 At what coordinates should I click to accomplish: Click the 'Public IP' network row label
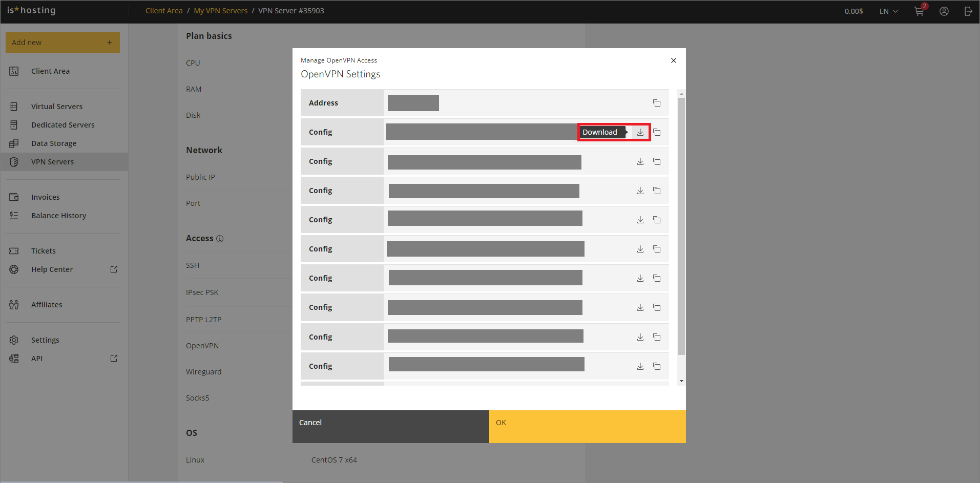tap(200, 177)
